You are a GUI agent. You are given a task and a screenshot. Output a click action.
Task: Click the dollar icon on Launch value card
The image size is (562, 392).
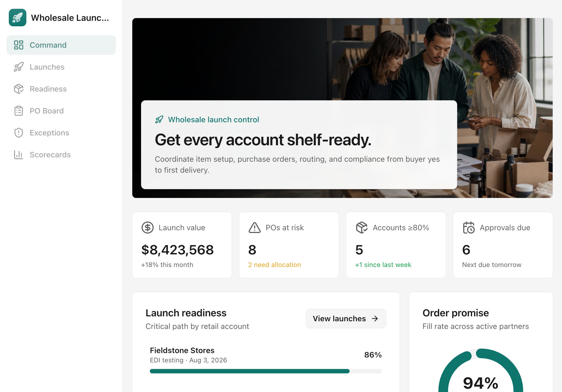(x=148, y=228)
